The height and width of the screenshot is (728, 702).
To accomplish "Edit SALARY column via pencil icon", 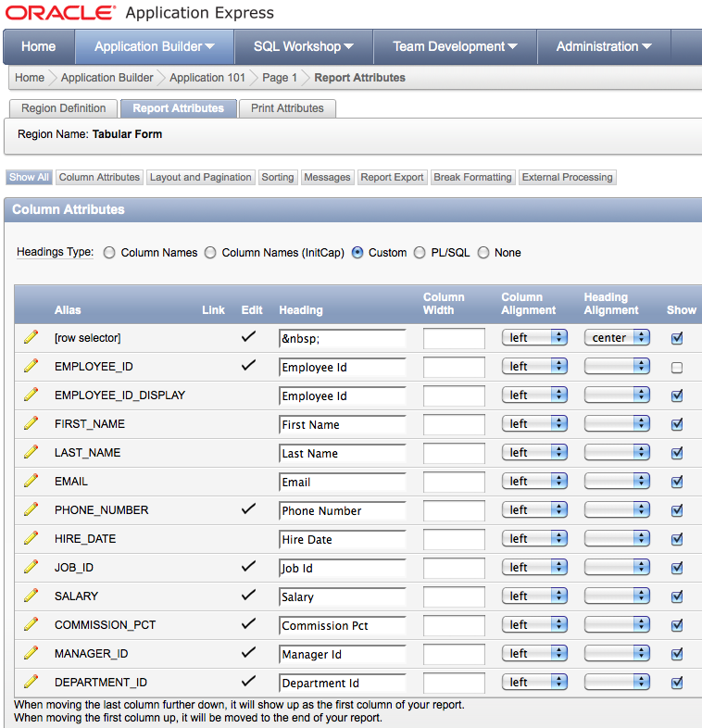I will click(x=31, y=596).
